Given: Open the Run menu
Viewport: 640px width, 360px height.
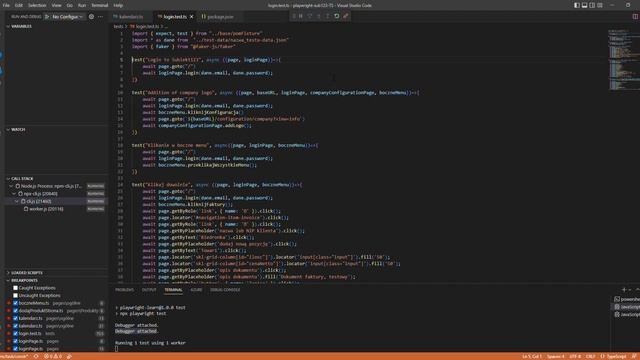Looking at the screenshot, I should pos(82,5).
